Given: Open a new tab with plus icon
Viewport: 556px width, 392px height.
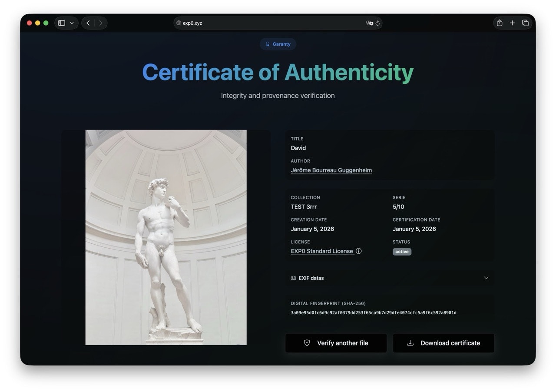Looking at the screenshot, I should tap(512, 23).
